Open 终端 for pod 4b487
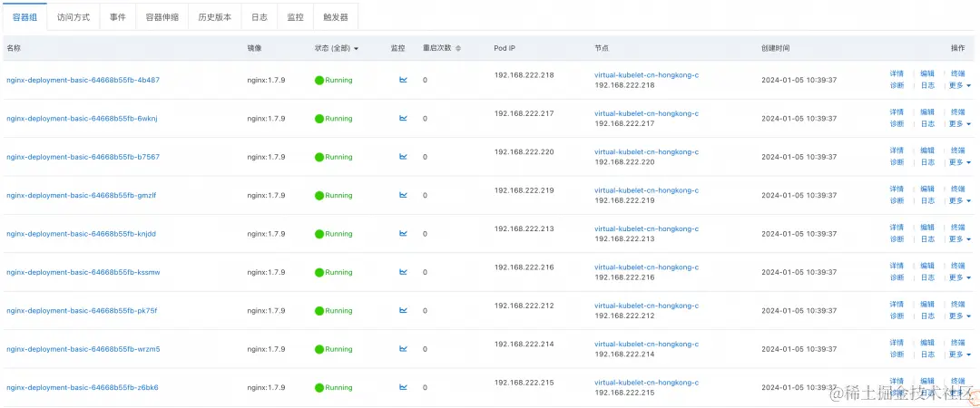The width and height of the screenshot is (980, 408). [x=958, y=73]
